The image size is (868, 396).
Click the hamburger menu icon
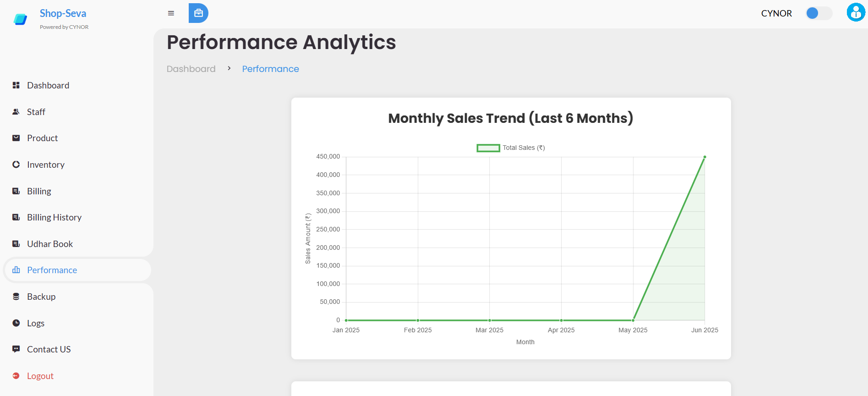171,13
